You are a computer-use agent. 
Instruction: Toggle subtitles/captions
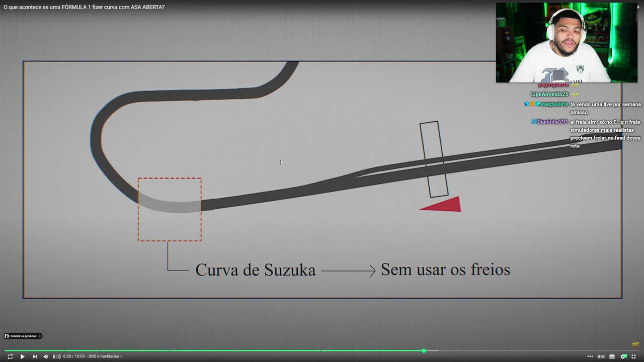(x=612, y=356)
